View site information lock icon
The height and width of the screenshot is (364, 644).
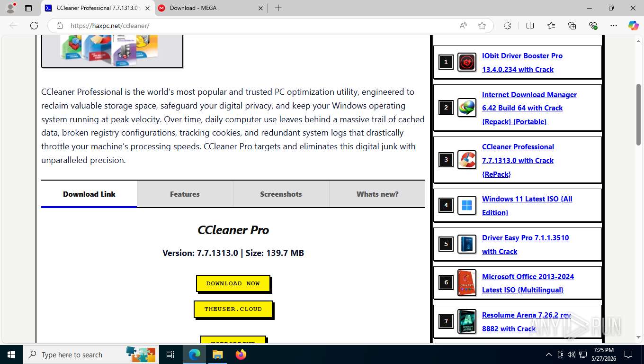[x=59, y=26]
